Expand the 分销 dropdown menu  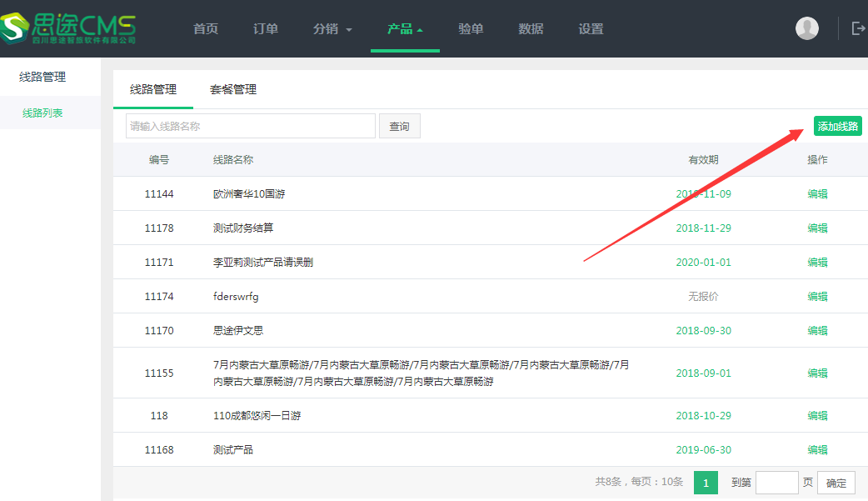click(x=332, y=29)
